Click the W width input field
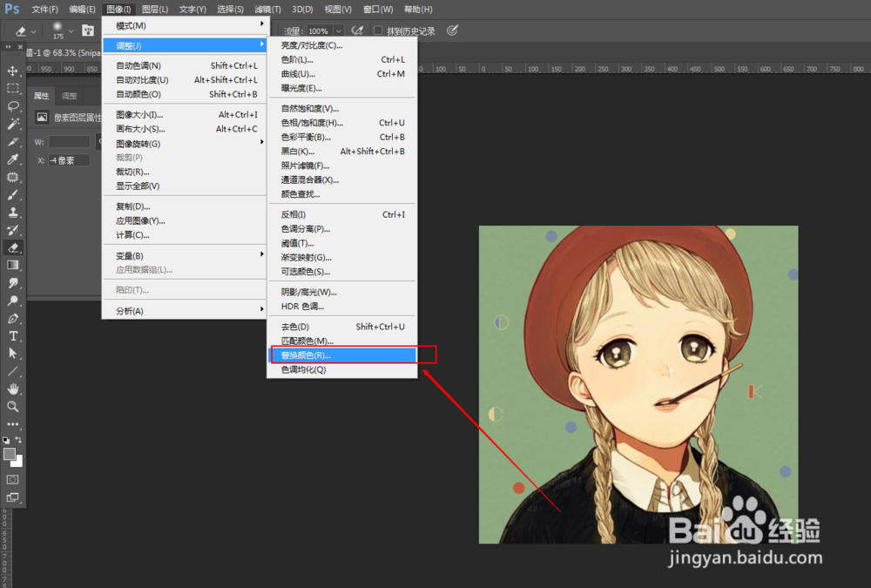871x588 pixels. 69,142
